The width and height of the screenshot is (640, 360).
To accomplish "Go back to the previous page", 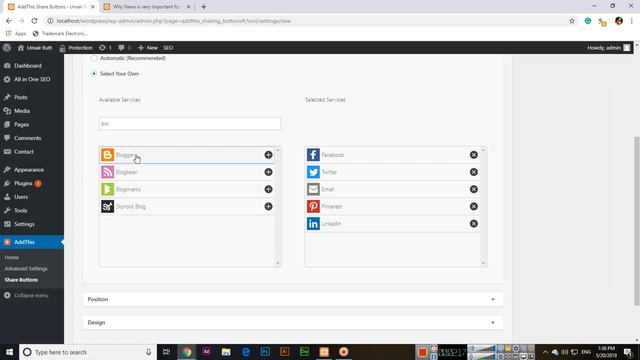I will [x=9, y=21].
